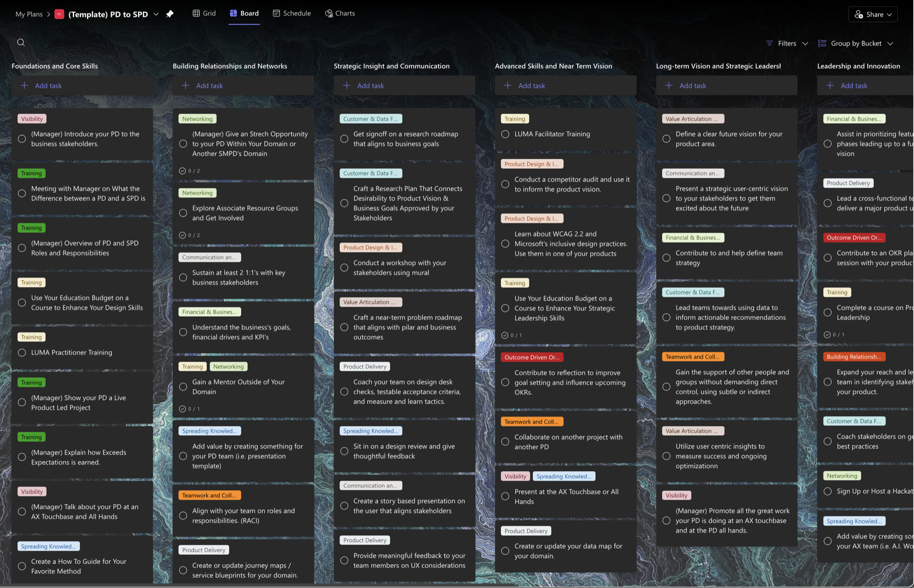Add task under Foundations and Core Skills
This screenshot has width=914, height=588.
coord(82,85)
